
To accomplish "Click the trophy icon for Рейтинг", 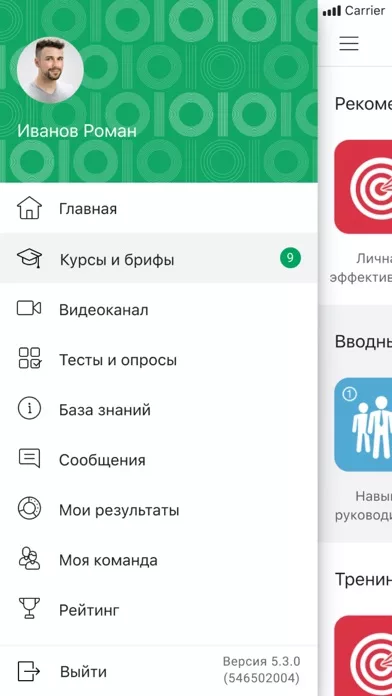I will pyautogui.click(x=29, y=609).
